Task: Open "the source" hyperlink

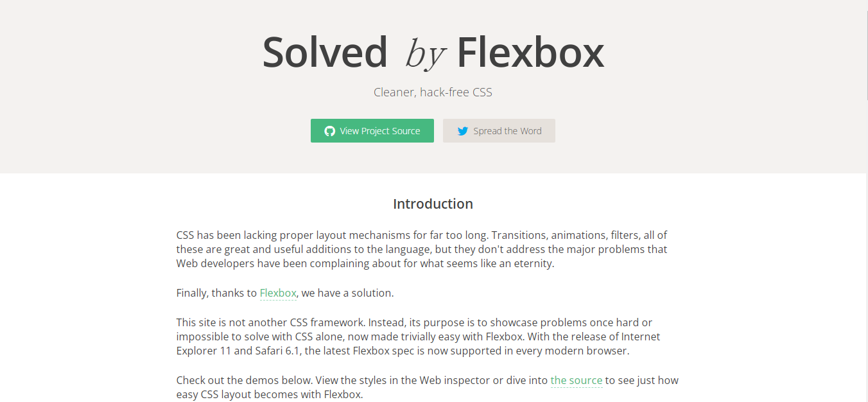Action: (577, 380)
